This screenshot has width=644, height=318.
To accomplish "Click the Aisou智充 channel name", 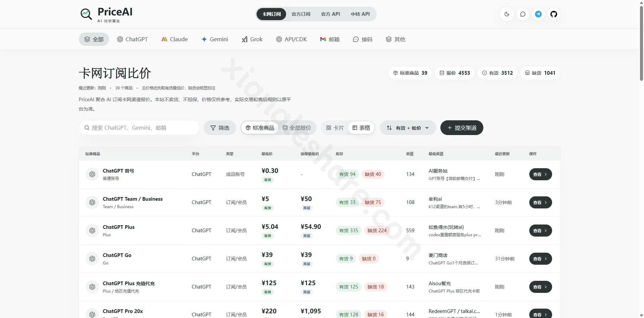I will 440,283.
